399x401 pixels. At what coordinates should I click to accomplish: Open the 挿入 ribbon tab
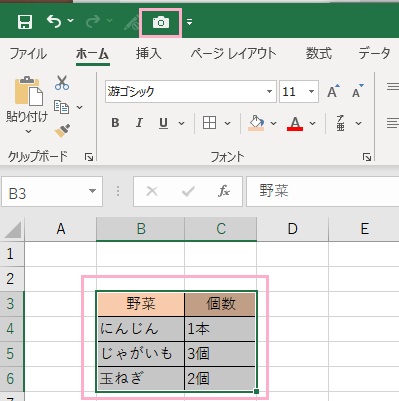click(x=149, y=54)
